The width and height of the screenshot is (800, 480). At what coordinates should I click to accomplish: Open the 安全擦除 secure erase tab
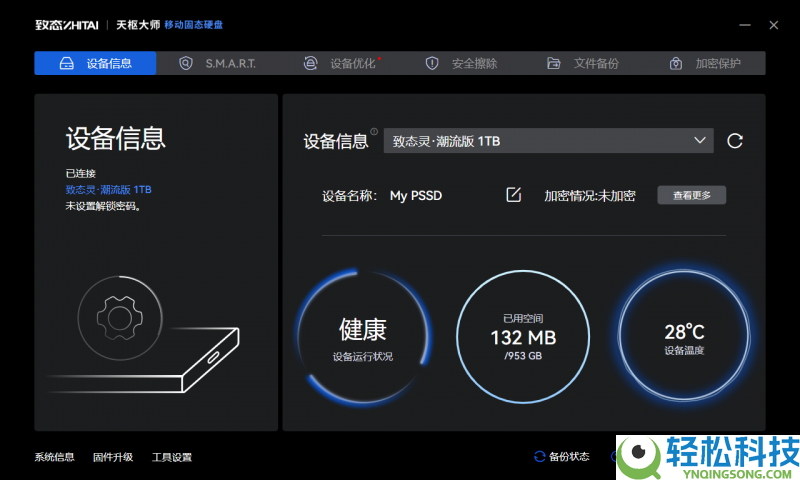(x=462, y=64)
